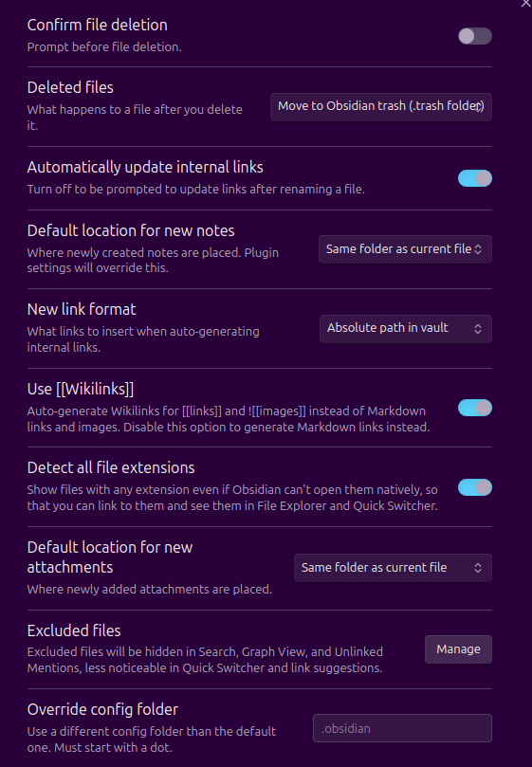The width and height of the screenshot is (532, 767).
Task: Open the Deleted files dropdown
Action: tap(381, 106)
